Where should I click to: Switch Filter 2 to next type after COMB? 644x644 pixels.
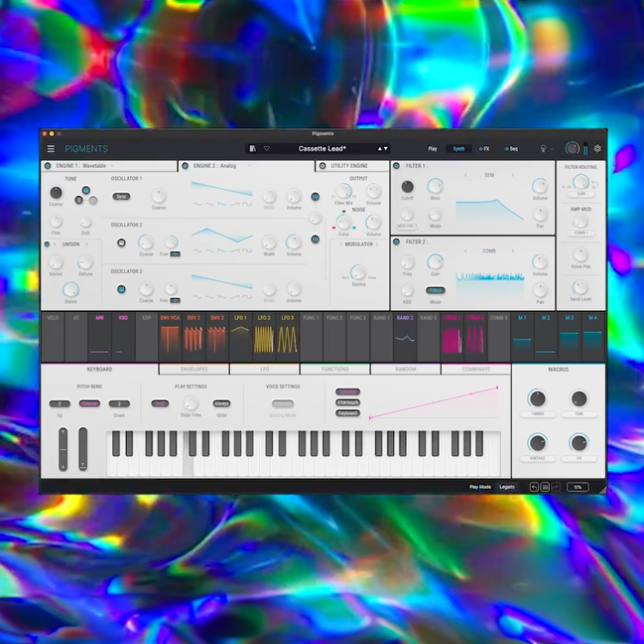(513, 251)
